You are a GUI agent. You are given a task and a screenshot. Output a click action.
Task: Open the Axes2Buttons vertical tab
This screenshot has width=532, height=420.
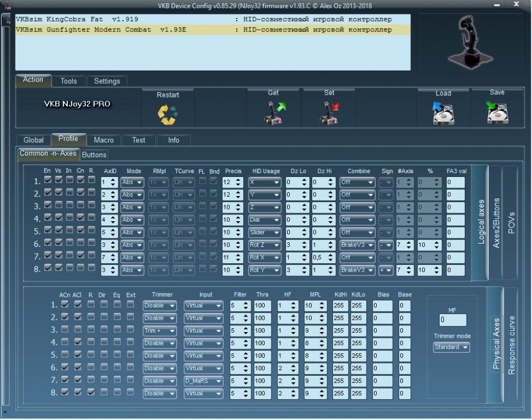[x=496, y=223]
